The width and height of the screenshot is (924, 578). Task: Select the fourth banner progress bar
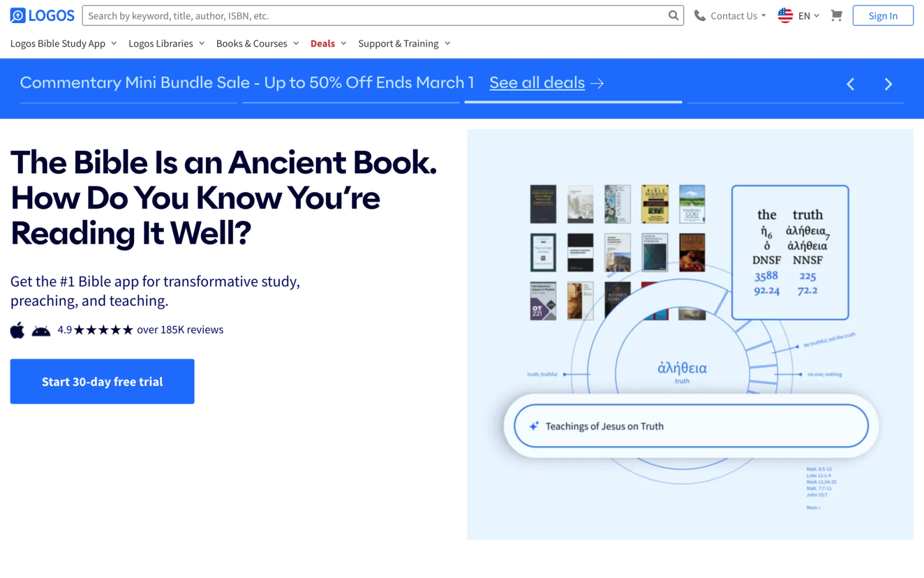point(795,103)
